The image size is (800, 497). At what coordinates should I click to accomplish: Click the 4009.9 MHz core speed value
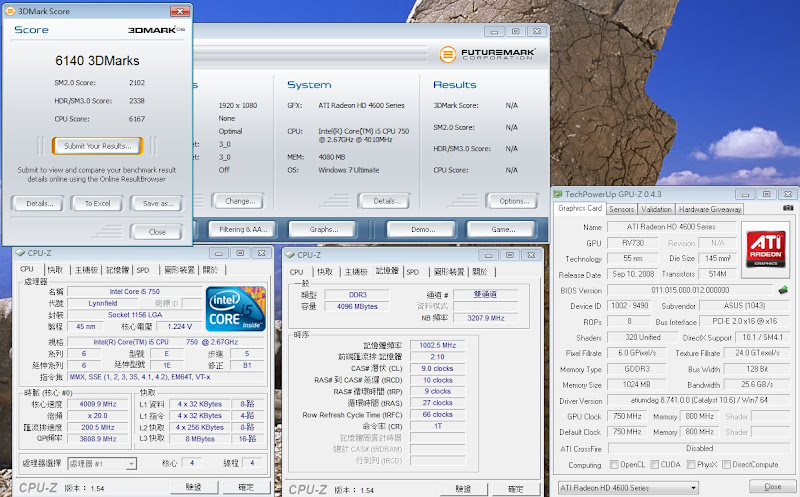(98, 404)
